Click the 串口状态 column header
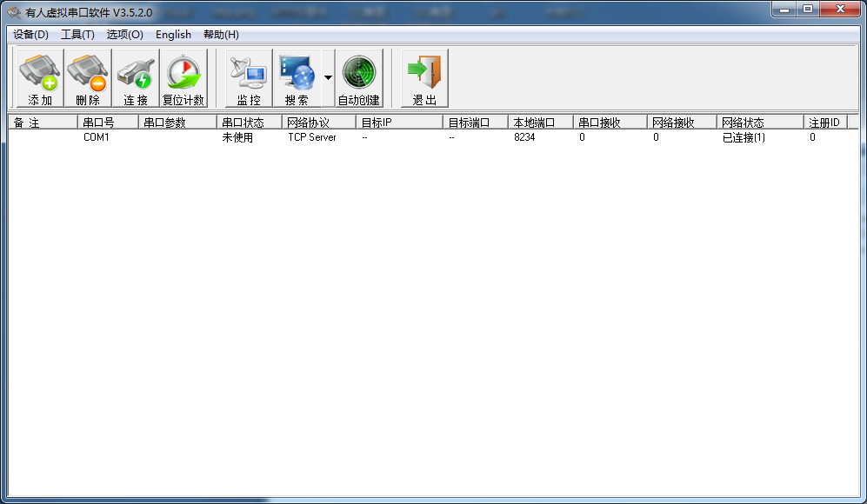Viewport: 867px width, 504px height. point(250,123)
